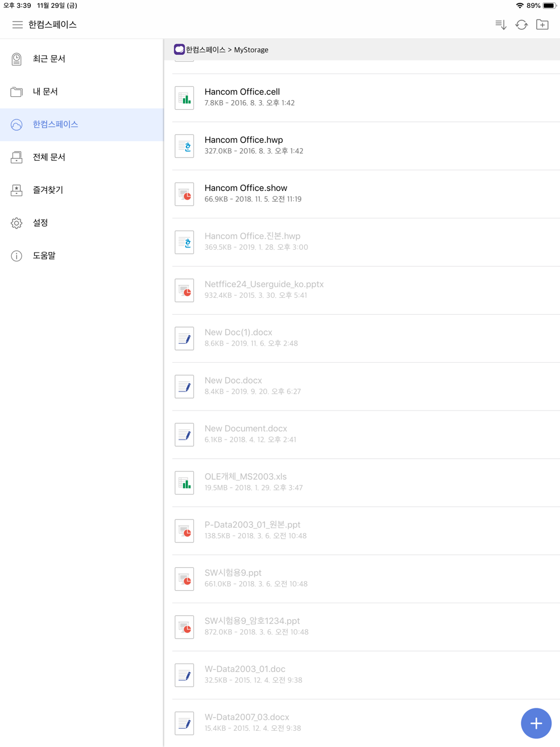Go to 한컴스페이스 in the breadcrumb path
Screen dimensions: 560x747
pos(206,50)
